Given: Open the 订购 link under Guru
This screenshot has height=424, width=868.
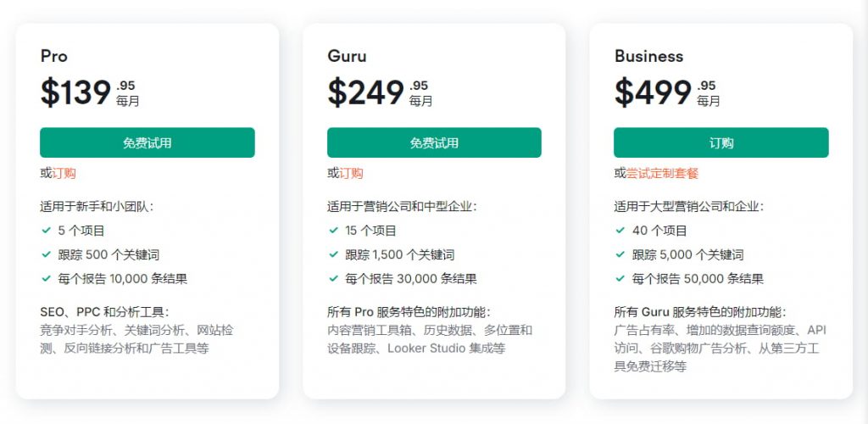Looking at the screenshot, I should point(351,173).
